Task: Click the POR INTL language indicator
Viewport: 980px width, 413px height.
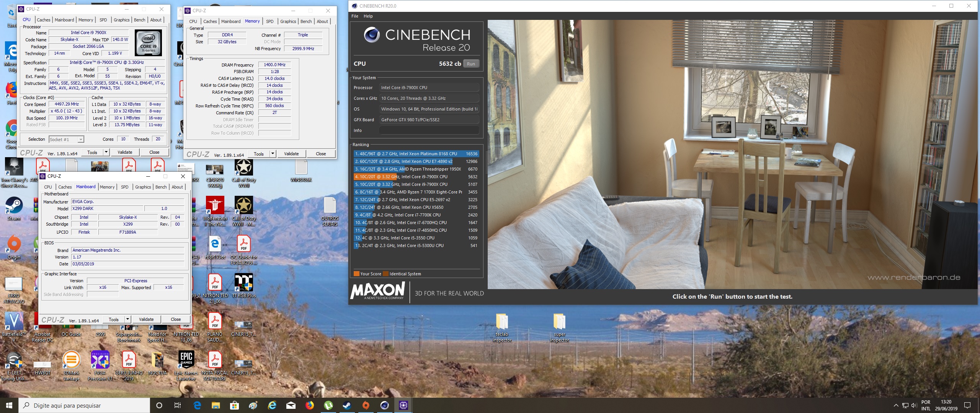Action: click(x=926, y=405)
